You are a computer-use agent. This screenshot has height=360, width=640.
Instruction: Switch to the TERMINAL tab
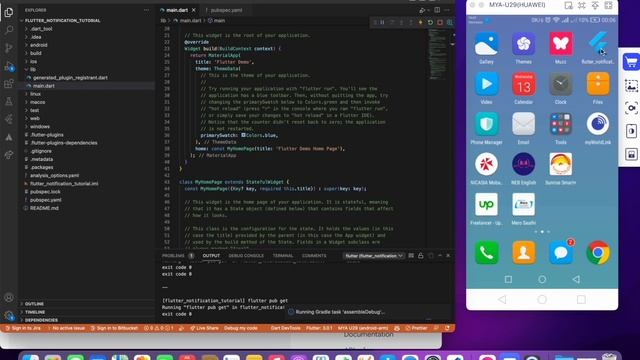click(283, 256)
